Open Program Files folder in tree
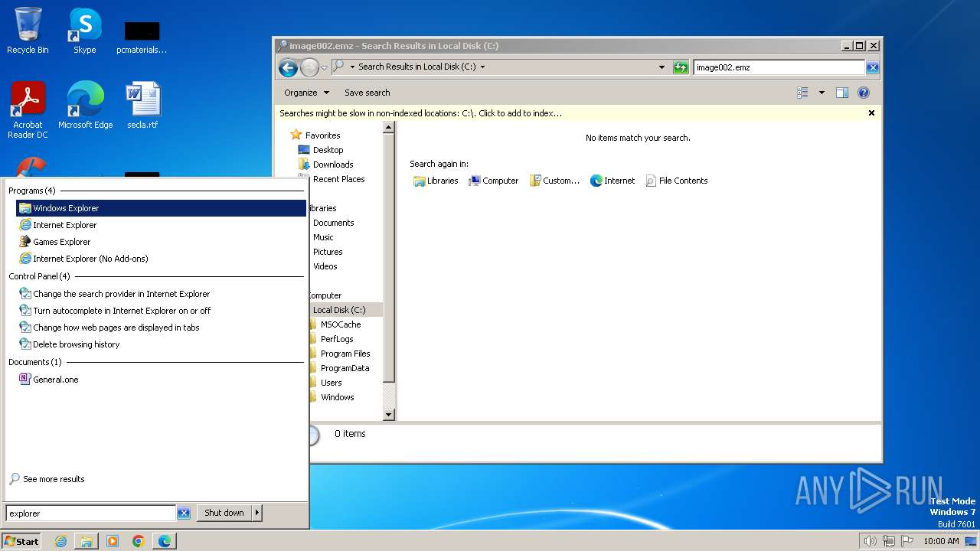The width and height of the screenshot is (980, 551). coord(345,354)
